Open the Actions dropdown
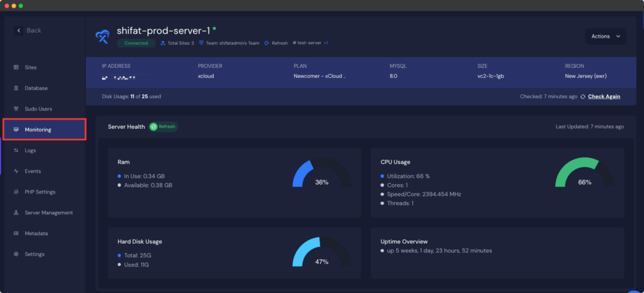 coord(606,36)
